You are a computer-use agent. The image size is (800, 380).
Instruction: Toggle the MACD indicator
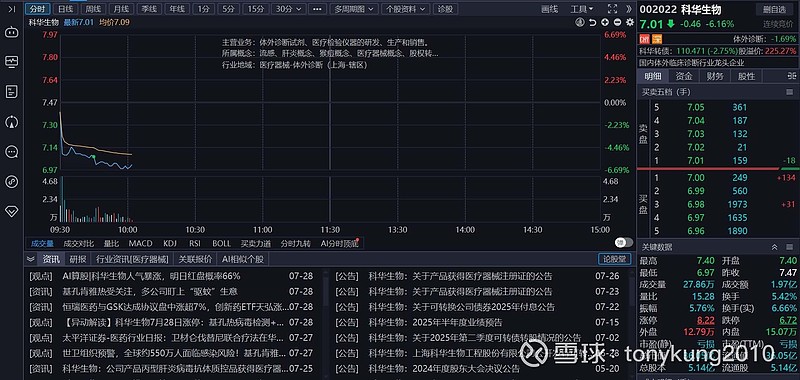(140, 243)
